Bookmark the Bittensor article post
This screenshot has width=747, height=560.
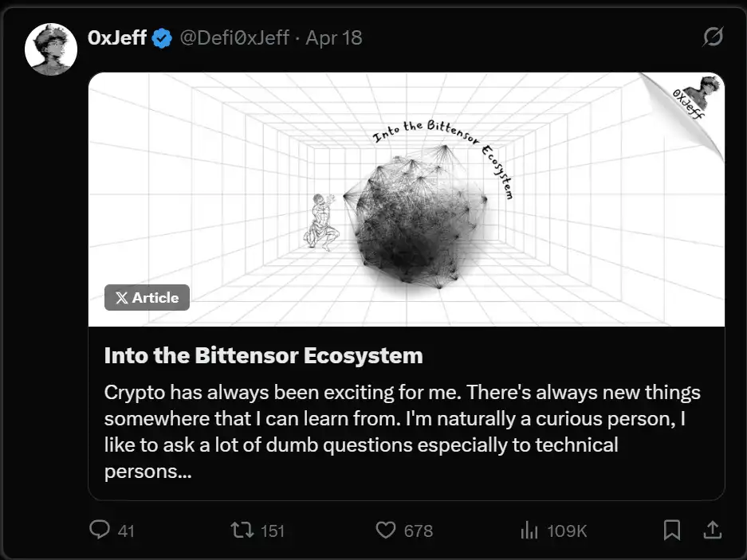click(672, 530)
